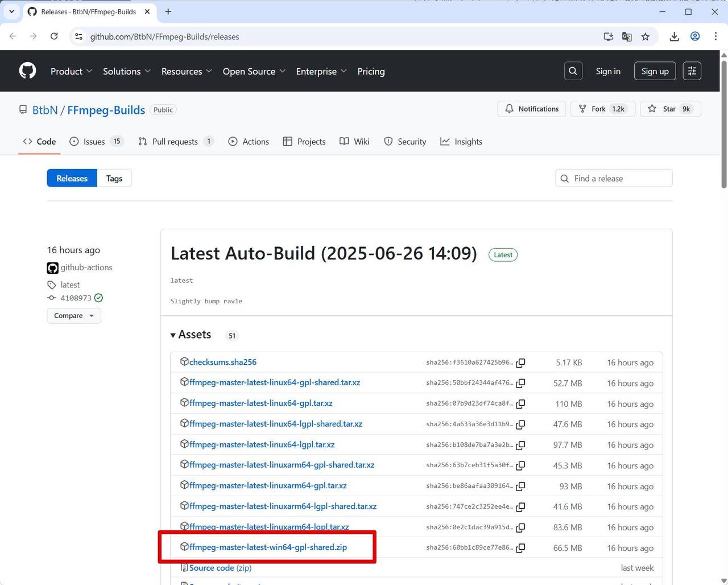Click the Sign up button
The image size is (728, 585).
[x=655, y=71]
